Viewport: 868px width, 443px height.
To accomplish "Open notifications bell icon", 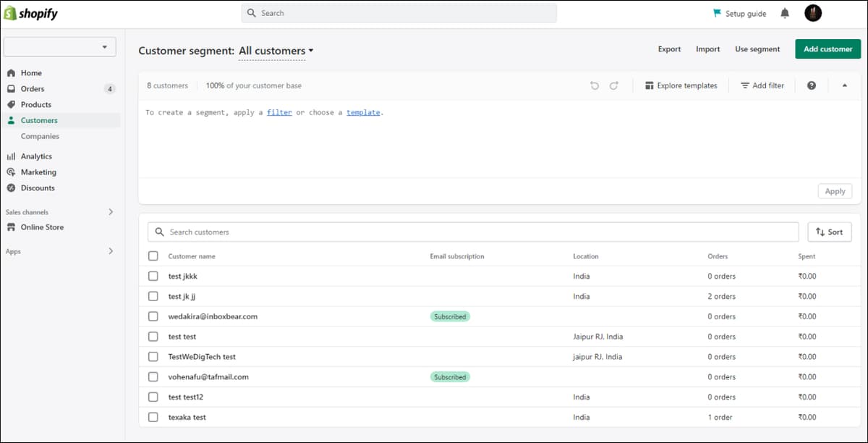I will point(785,13).
